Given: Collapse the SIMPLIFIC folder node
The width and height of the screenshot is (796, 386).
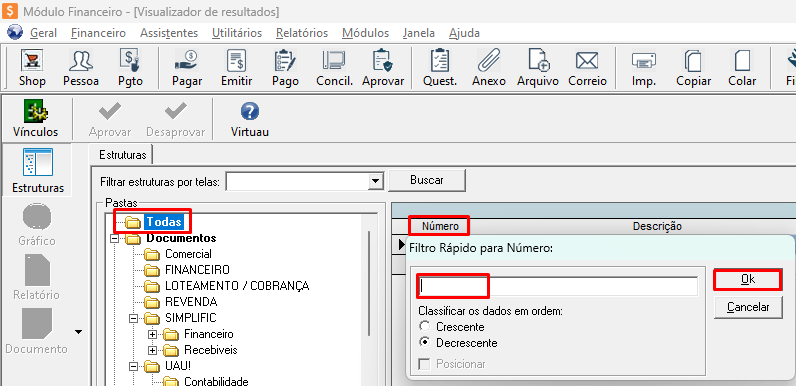Looking at the screenshot, I should tap(134, 318).
